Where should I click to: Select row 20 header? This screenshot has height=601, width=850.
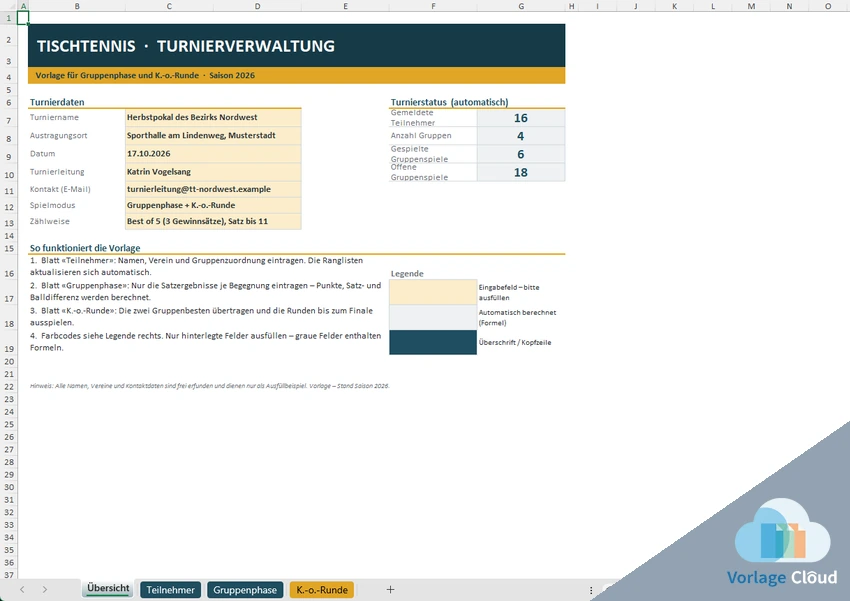9,361
